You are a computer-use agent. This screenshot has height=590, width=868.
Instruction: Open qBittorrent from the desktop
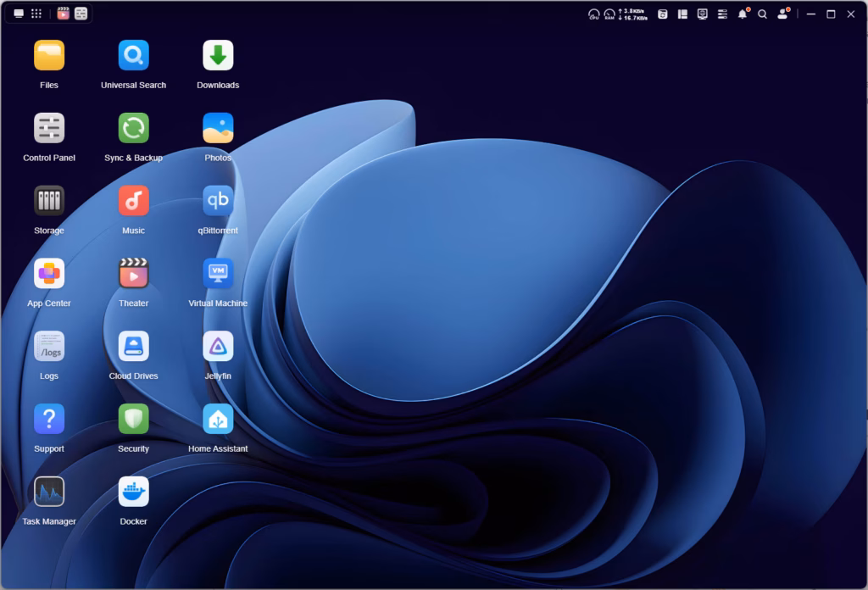pyautogui.click(x=218, y=202)
